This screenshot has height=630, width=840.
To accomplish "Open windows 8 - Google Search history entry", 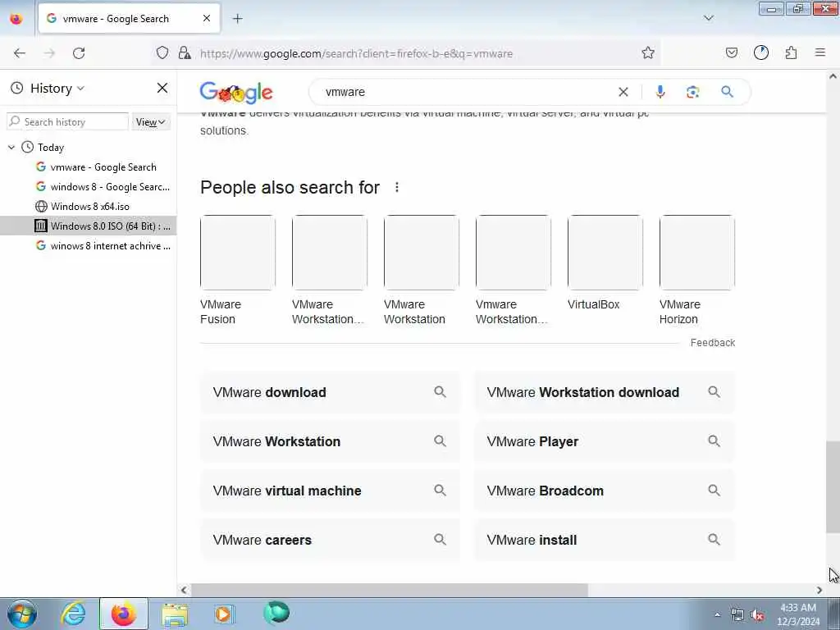I will pyautogui.click(x=103, y=187).
